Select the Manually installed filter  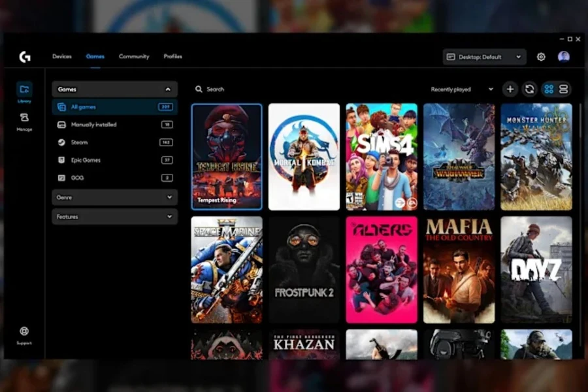point(115,125)
